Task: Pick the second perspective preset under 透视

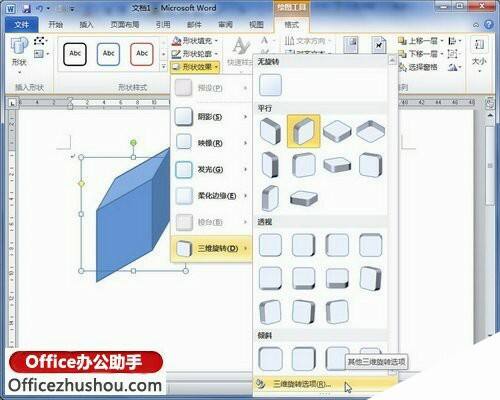Action: (x=304, y=245)
